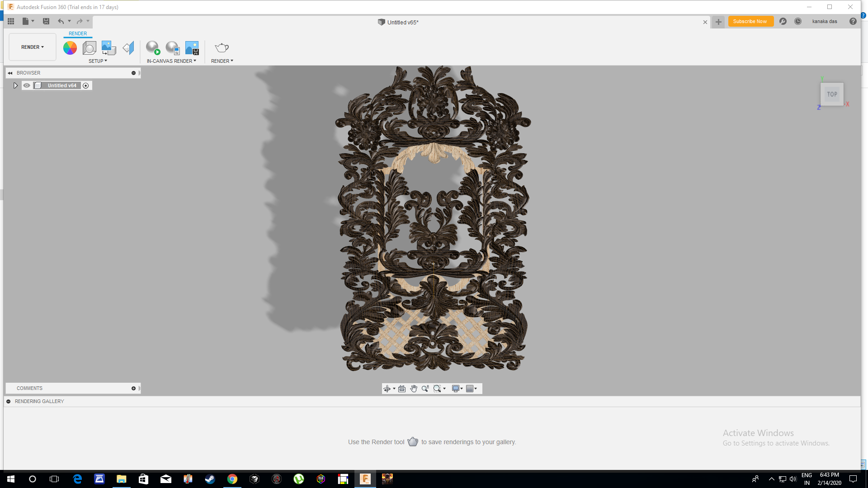Activate the Orbit tool

coord(387,388)
